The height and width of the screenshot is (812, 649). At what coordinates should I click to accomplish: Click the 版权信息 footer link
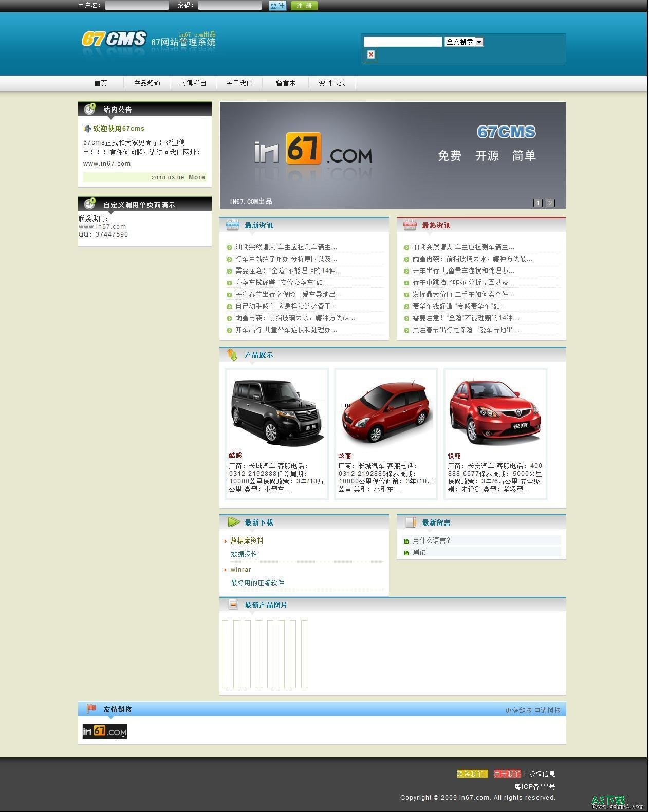(x=542, y=773)
